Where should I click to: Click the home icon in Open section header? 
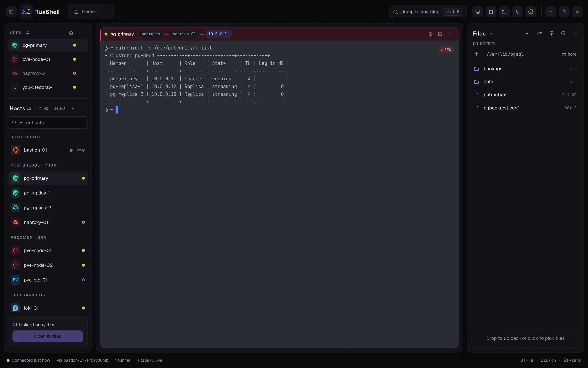tap(71, 33)
